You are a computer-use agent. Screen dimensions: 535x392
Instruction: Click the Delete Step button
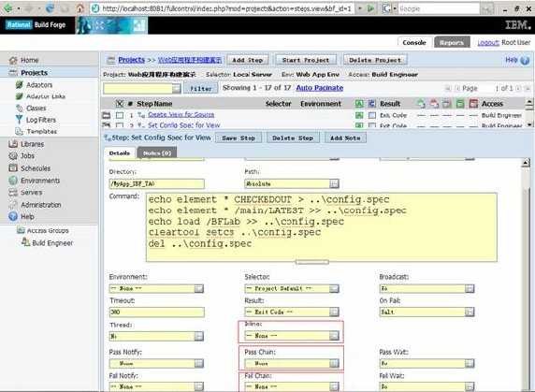tap(293, 138)
